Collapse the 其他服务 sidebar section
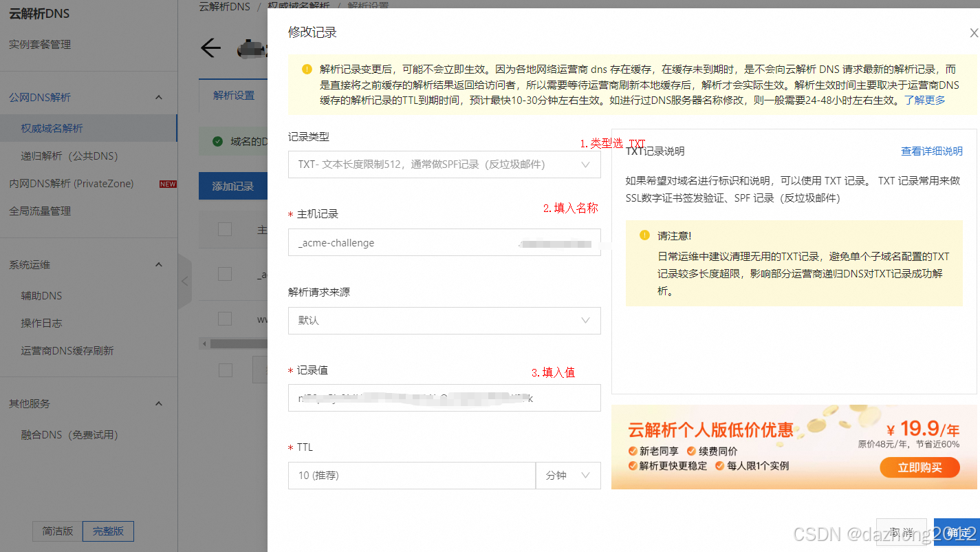 tap(159, 403)
